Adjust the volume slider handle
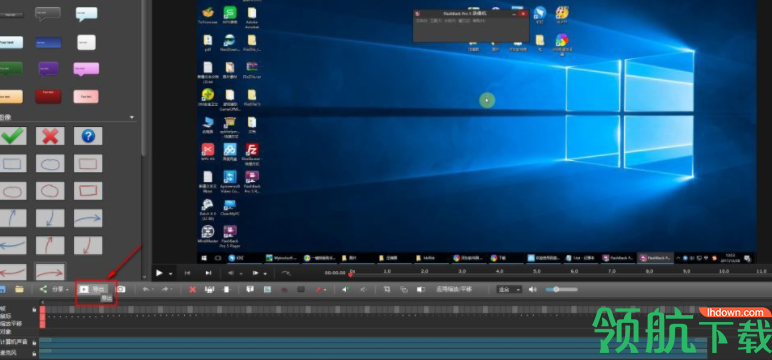The height and width of the screenshot is (360, 772). click(556, 290)
